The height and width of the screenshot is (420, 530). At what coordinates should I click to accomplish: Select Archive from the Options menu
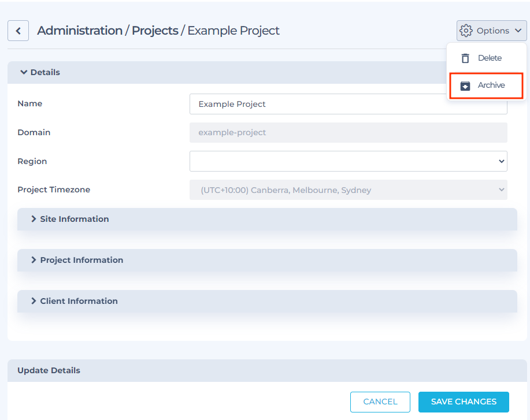click(x=491, y=86)
